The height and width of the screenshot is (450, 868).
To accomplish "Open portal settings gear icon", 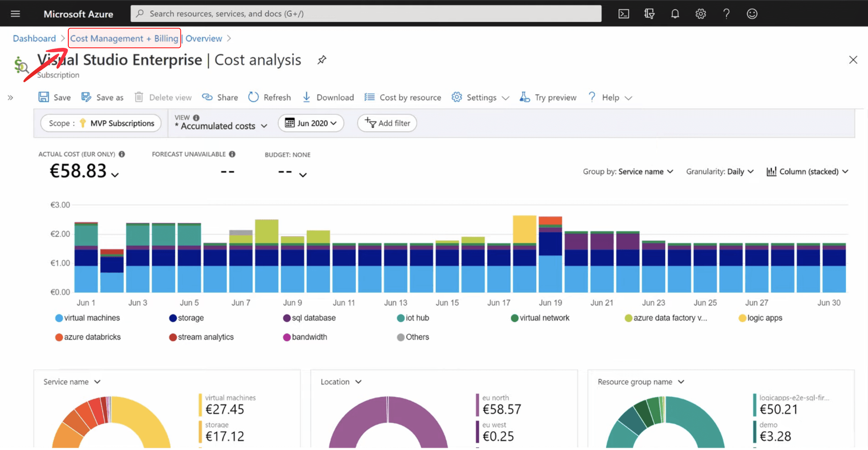I will [701, 14].
